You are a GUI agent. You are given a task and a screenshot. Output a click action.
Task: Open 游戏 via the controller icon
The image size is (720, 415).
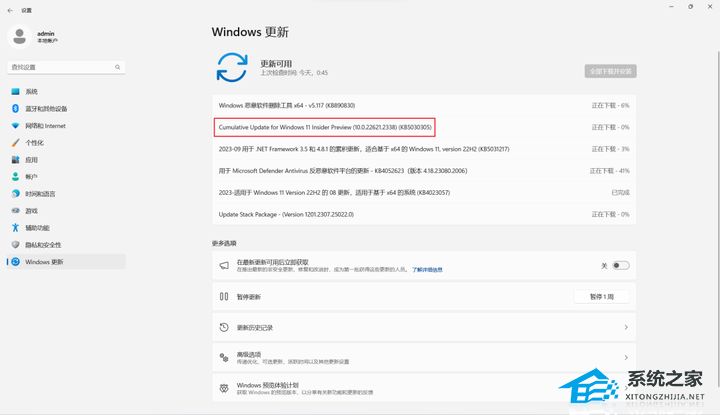click(x=15, y=211)
